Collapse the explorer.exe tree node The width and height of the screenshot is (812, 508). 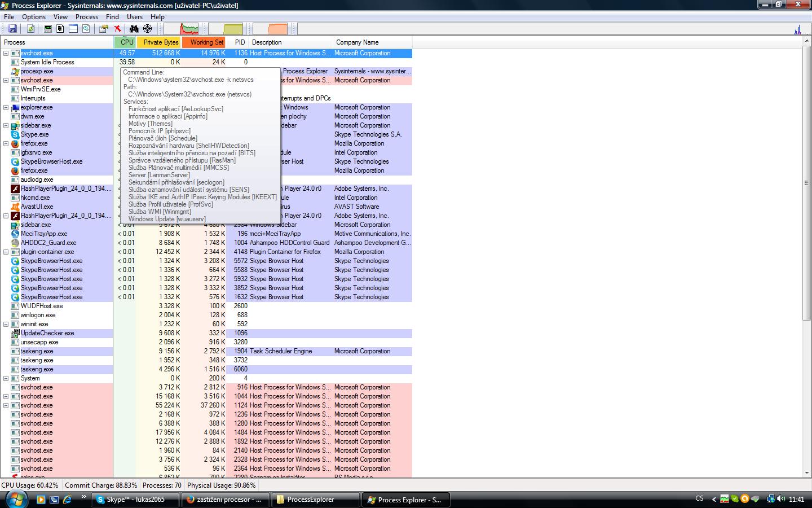[6, 107]
